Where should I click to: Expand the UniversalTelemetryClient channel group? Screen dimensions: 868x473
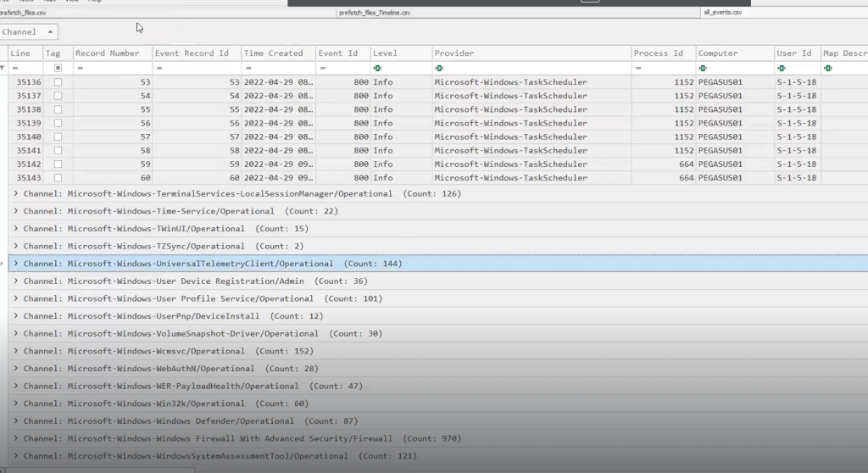15,264
